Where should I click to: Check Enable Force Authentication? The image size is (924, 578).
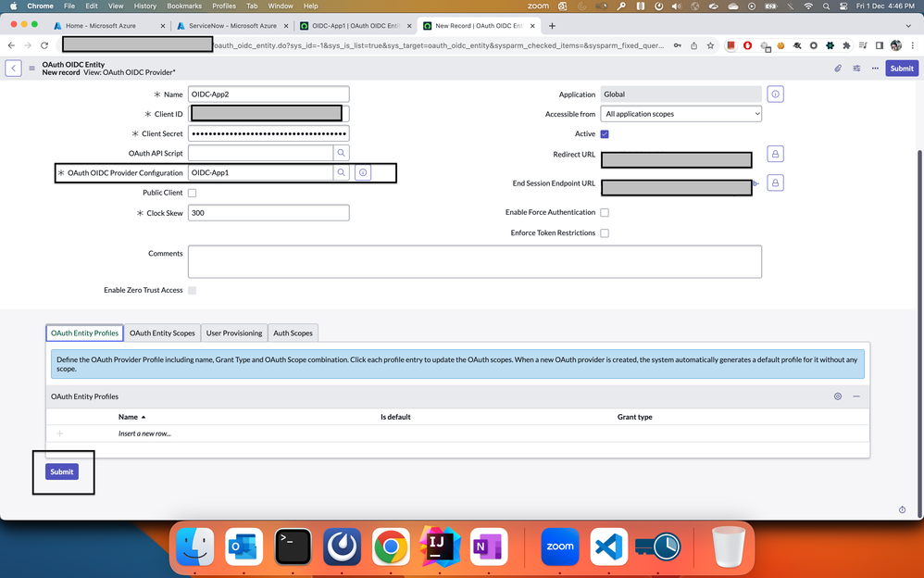[x=605, y=212]
